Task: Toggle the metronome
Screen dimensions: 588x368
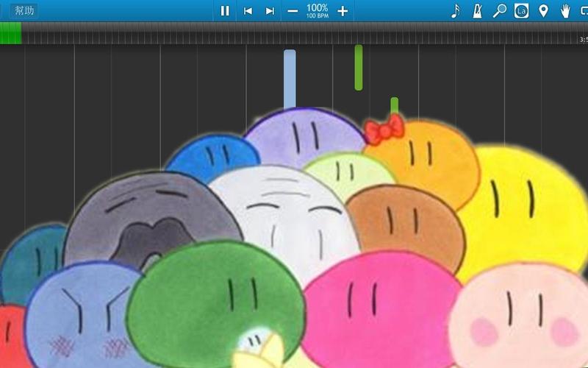Action: 477,11
